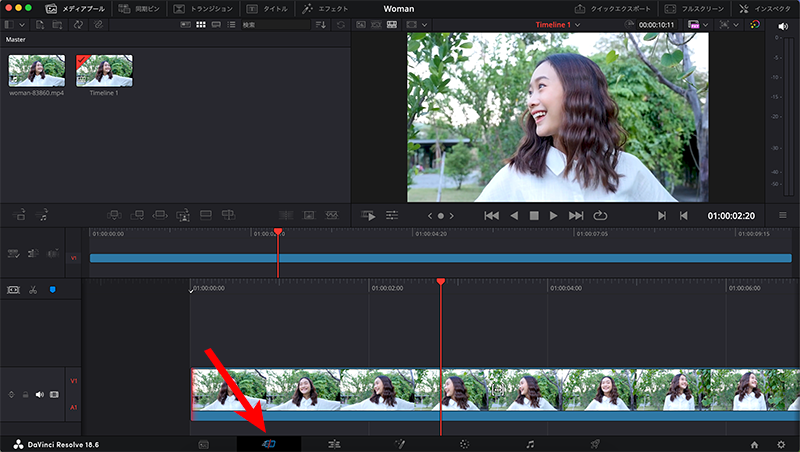The width and height of the screenshot is (800, 452).
Task: Click the fast review icon
Action: pos(368,216)
